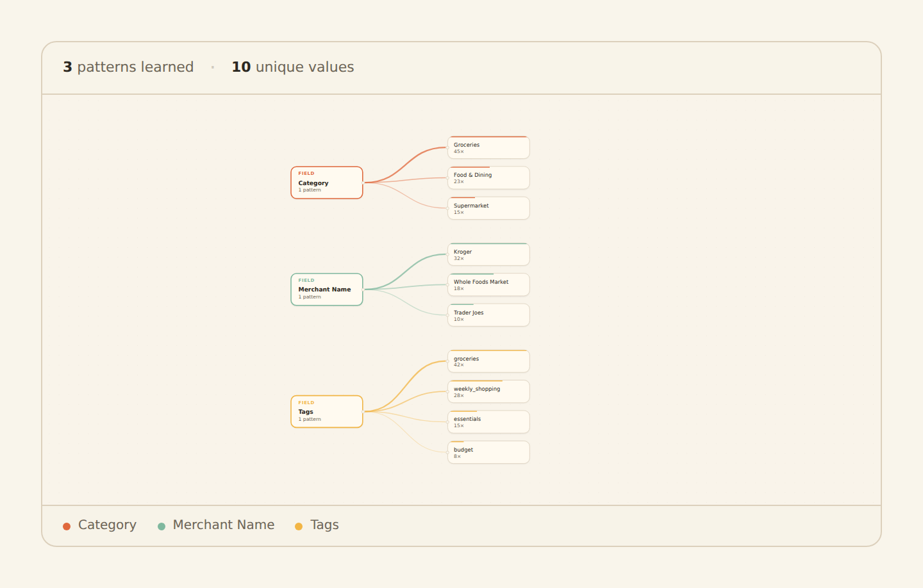
Task: Click the green Merchant Name legend dot
Action: pyautogui.click(x=162, y=527)
